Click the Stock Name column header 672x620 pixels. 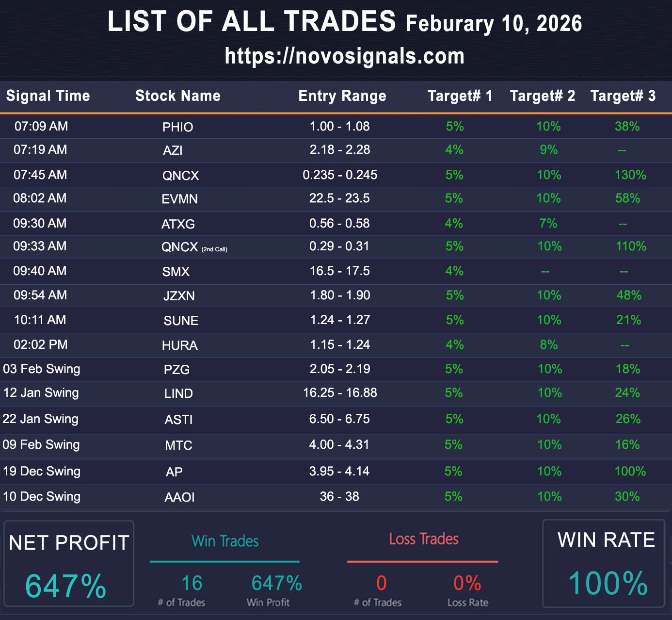point(177,96)
